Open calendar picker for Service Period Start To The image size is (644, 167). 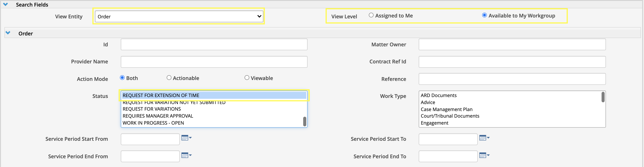(484, 138)
